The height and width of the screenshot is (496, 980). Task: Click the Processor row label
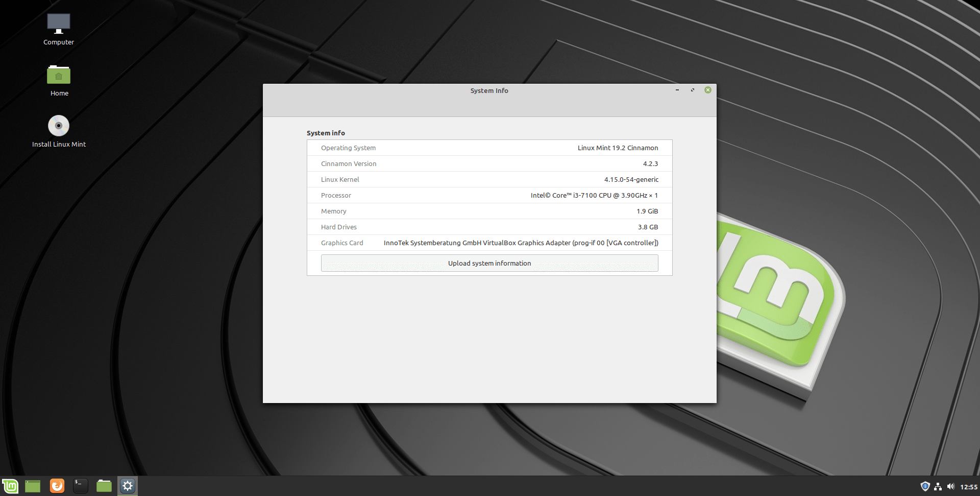(x=336, y=195)
